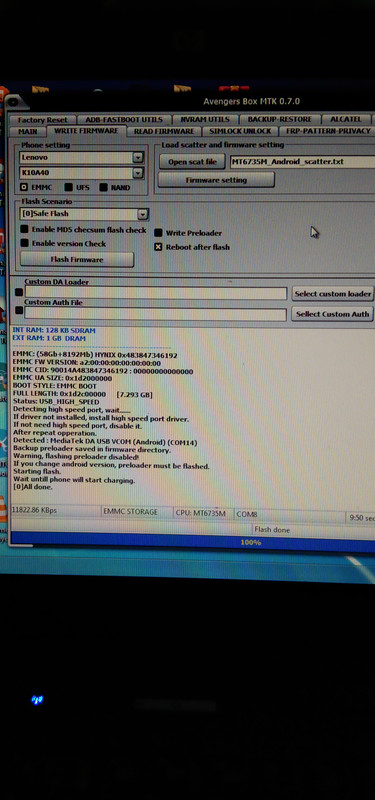Click the scatter file path field
This screenshot has height=800, width=375.
coord(302,162)
